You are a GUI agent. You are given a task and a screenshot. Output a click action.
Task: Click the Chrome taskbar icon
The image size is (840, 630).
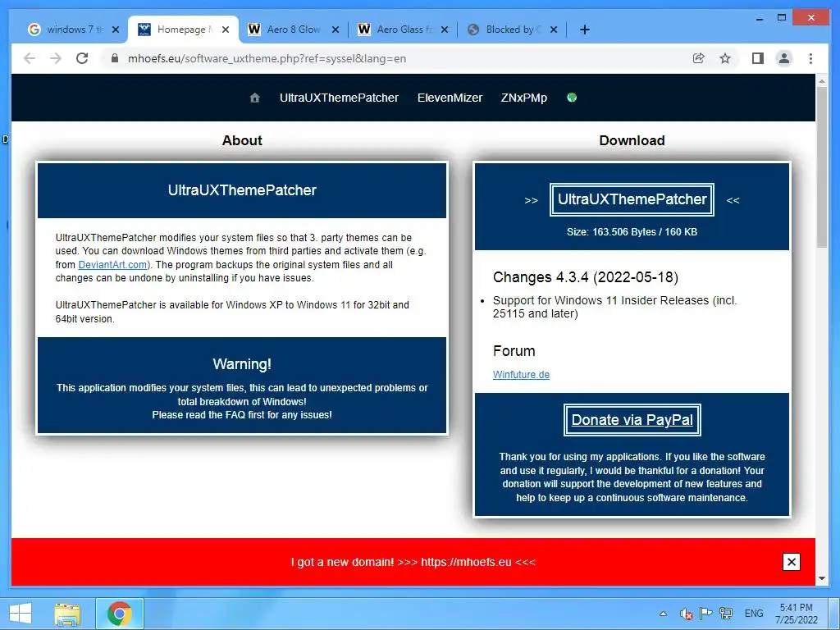click(120, 614)
